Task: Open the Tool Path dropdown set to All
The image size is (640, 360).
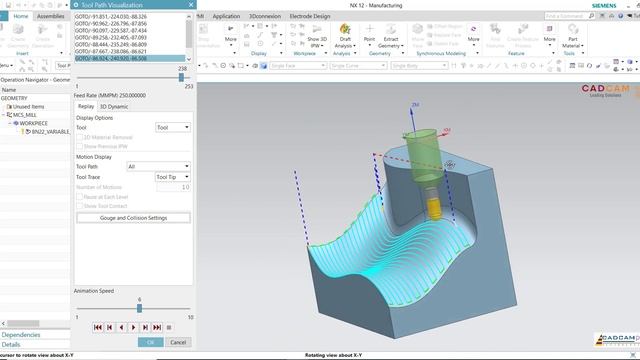Action: click(x=158, y=167)
